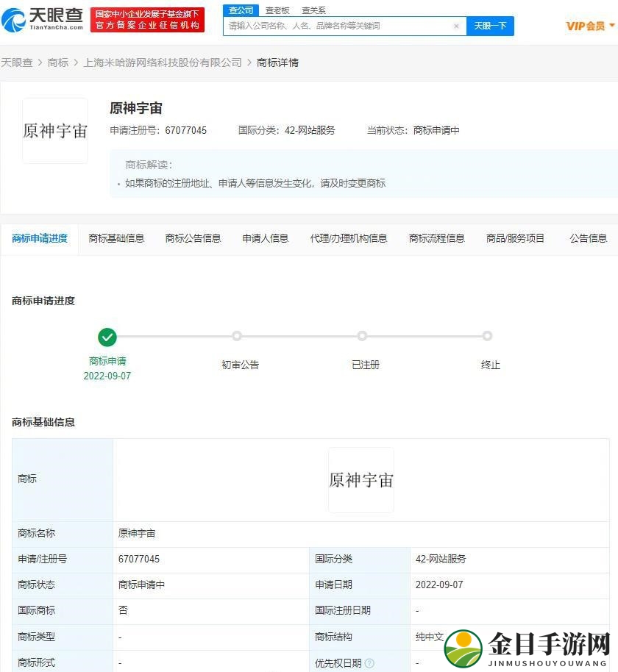Click the 终止 progress node
618x672 pixels.
click(487, 336)
